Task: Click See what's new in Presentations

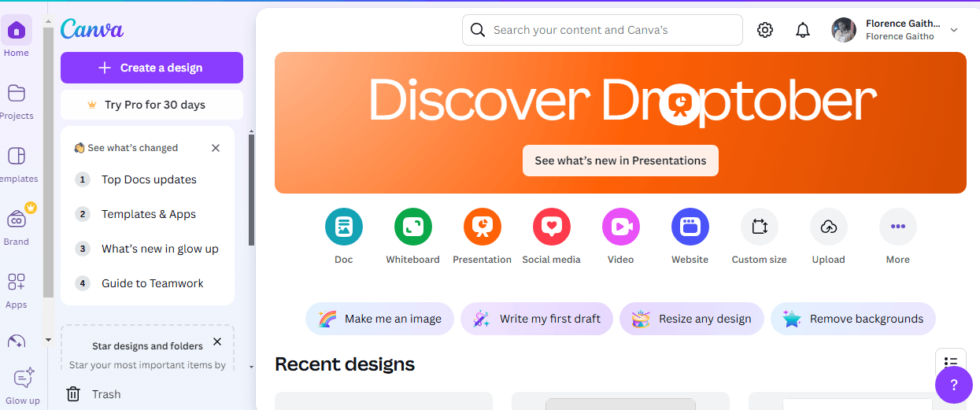Action: click(620, 161)
